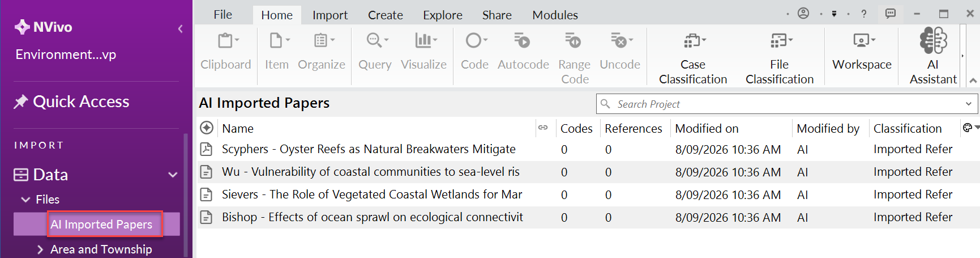This screenshot has height=258, width=980.
Task: Open the help question mark
Action: pyautogui.click(x=864, y=14)
